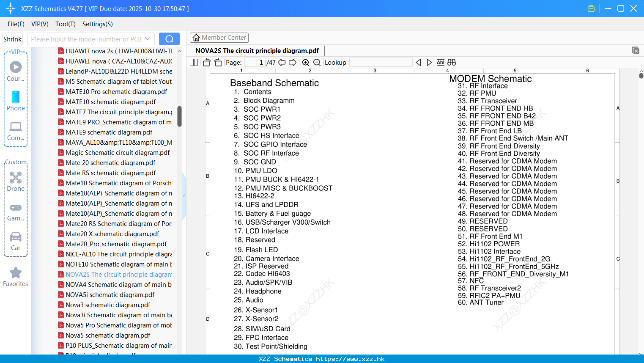Image resolution: width=644 pixels, height=363 pixels.
Task: Open the Settings(S) menu
Action: tap(98, 24)
